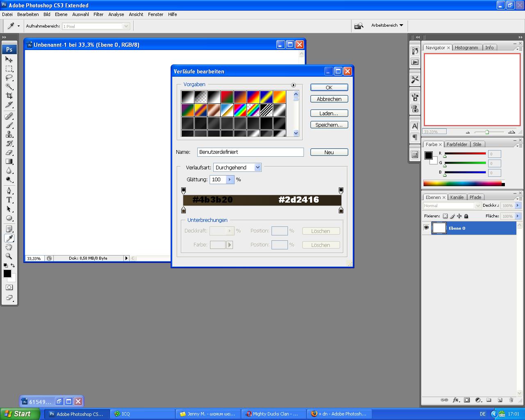Toggle lock all next to Fixieren
525x420 pixels.
(466, 216)
